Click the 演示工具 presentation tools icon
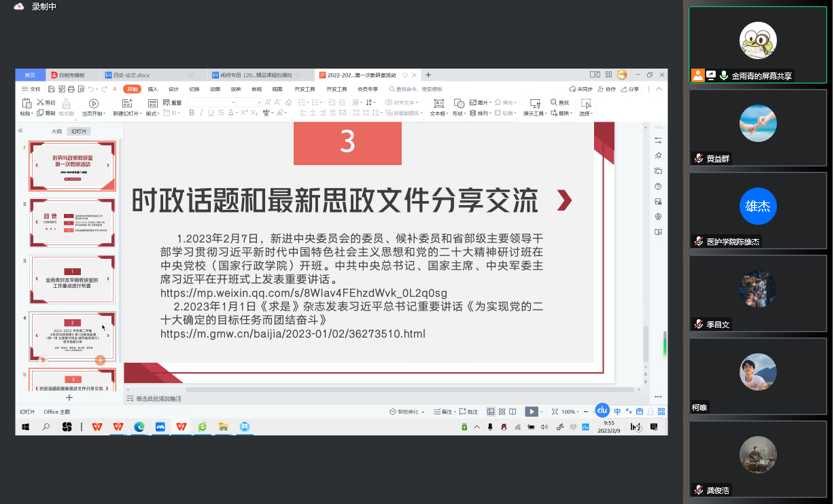This screenshot has width=834, height=504. 534,103
